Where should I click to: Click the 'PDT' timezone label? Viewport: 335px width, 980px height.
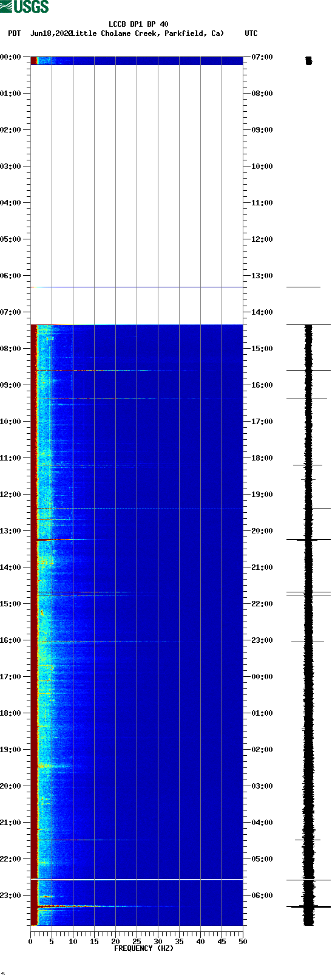point(14,33)
